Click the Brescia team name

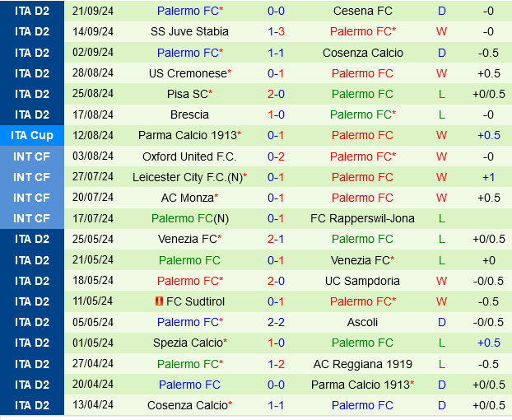pyautogui.click(x=189, y=114)
